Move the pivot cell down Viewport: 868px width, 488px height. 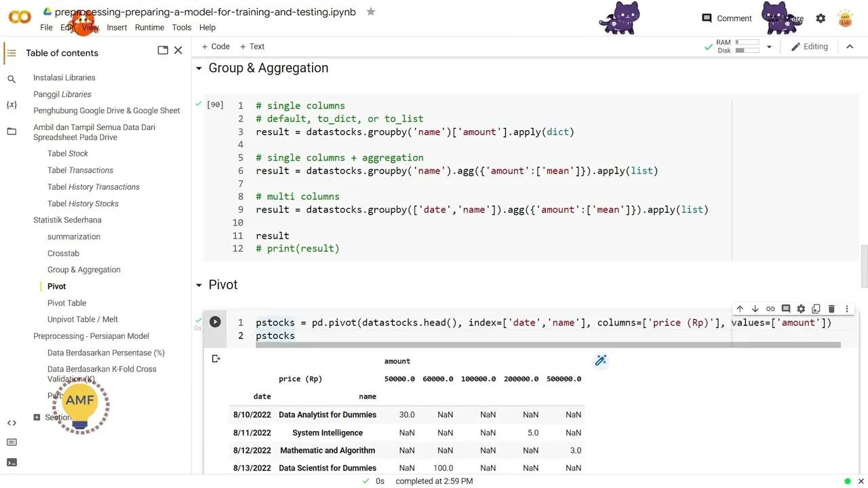[x=755, y=308]
